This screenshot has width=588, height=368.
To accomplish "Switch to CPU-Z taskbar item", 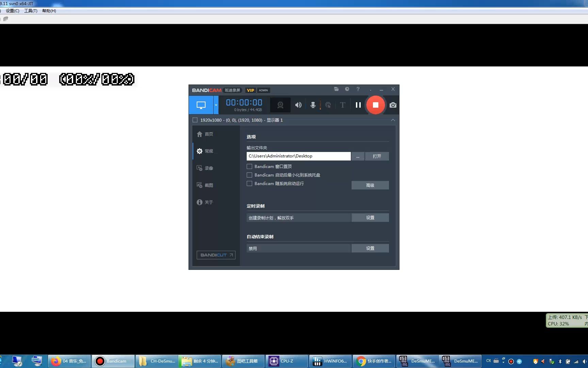I will (x=287, y=361).
